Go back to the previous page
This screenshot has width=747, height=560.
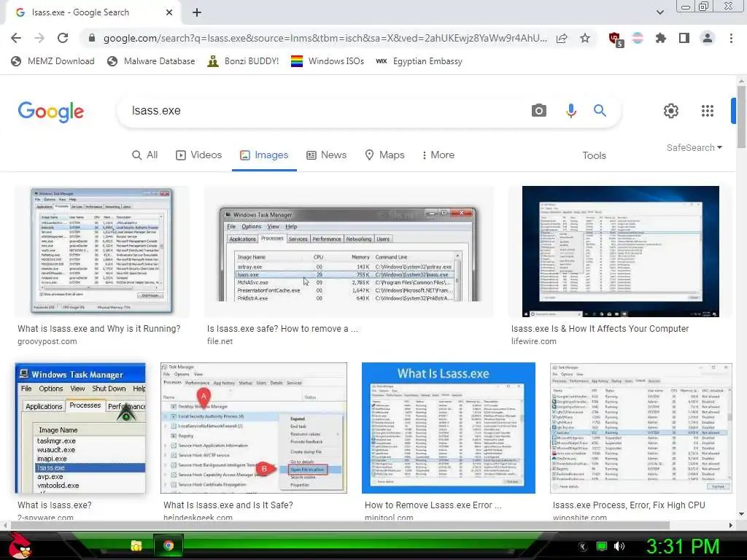click(x=16, y=38)
